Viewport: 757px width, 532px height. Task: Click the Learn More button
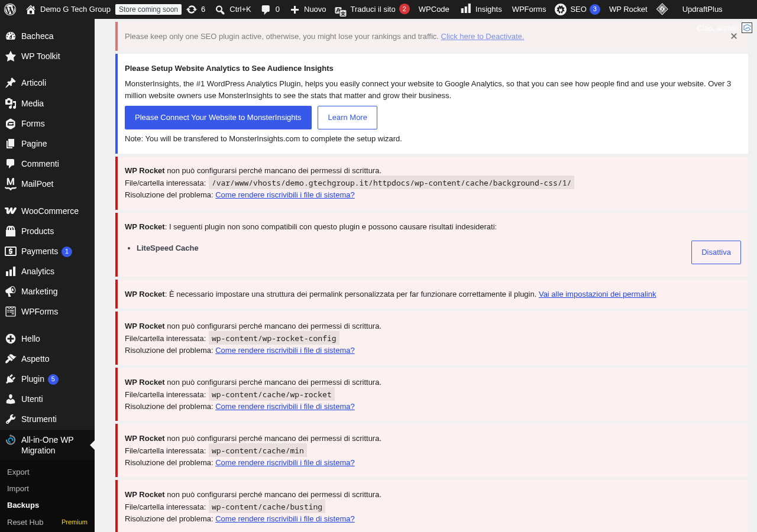[x=347, y=118]
